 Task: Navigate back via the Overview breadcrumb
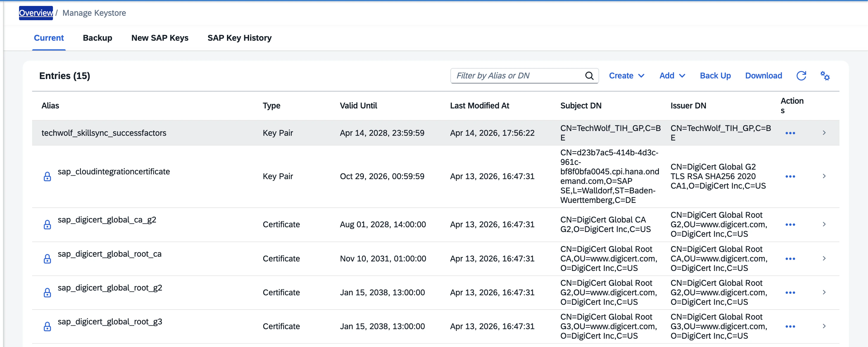tap(36, 13)
